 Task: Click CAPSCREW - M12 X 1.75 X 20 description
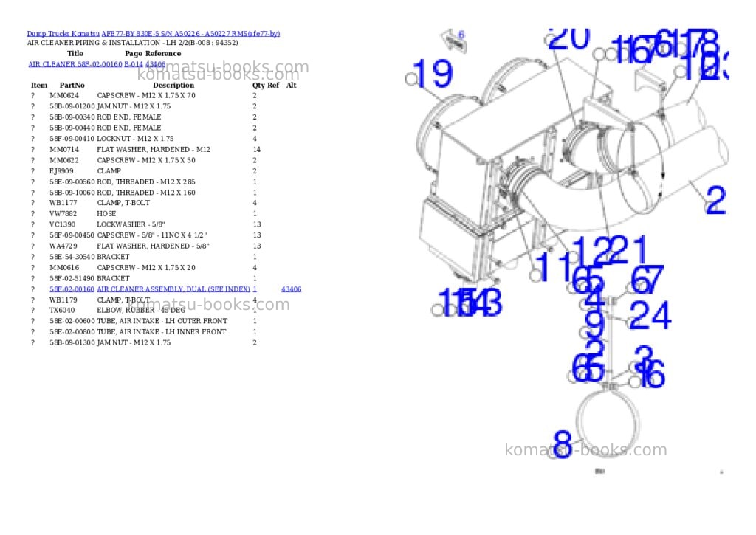pos(146,267)
